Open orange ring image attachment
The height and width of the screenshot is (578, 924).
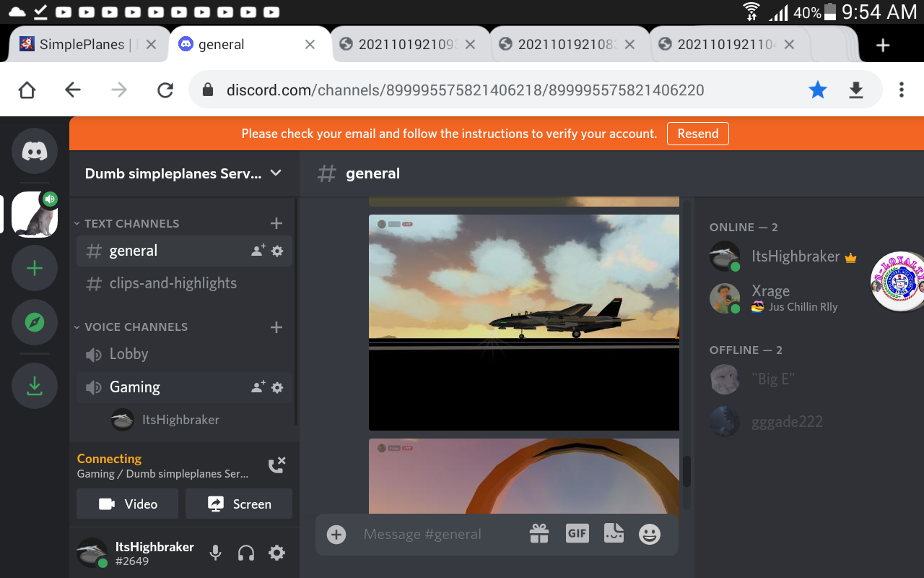click(x=524, y=476)
